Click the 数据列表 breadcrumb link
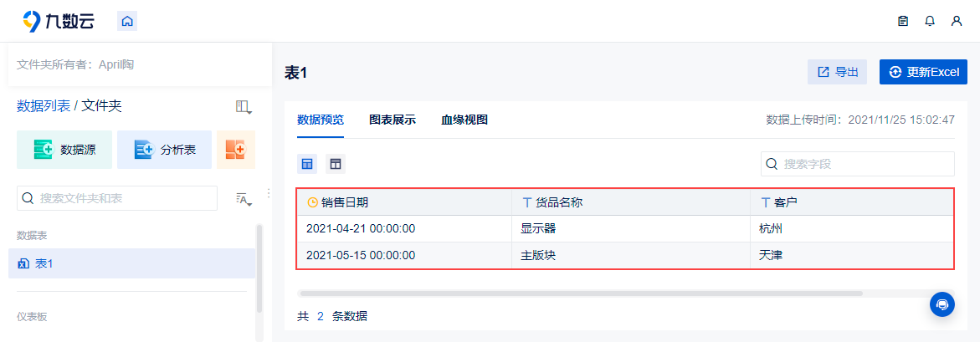980x342 pixels. pyautogui.click(x=44, y=106)
